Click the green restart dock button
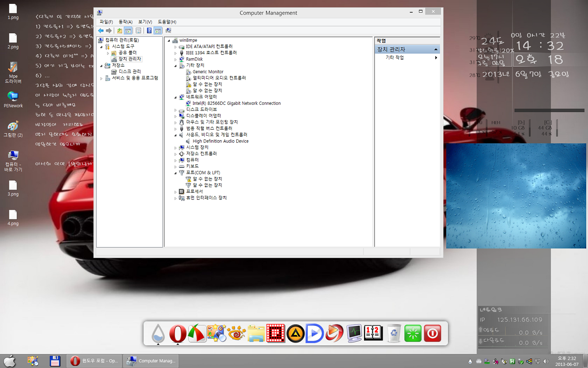The image size is (588, 368). tap(413, 334)
